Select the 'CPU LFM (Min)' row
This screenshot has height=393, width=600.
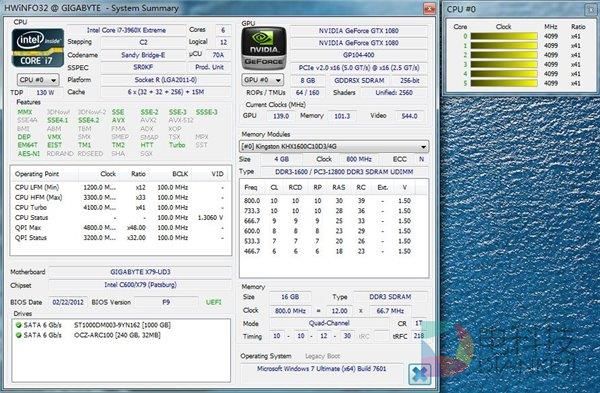pyautogui.click(x=120, y=188)
